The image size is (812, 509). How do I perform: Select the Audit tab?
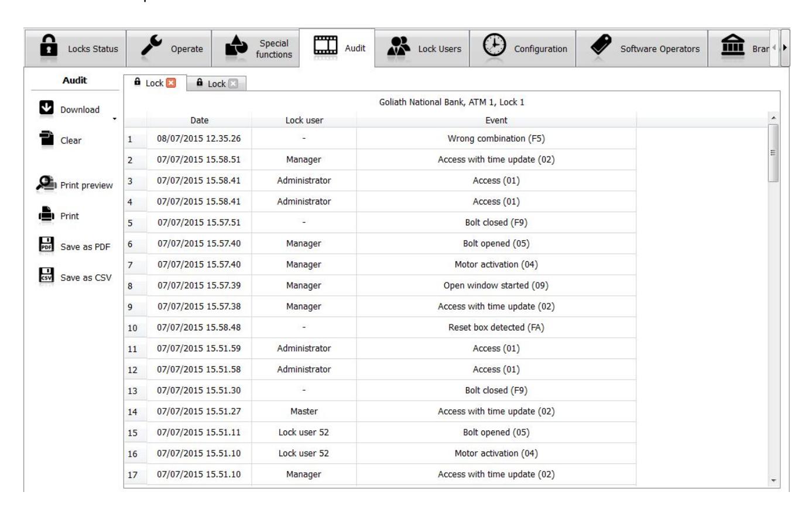[337, 48]
